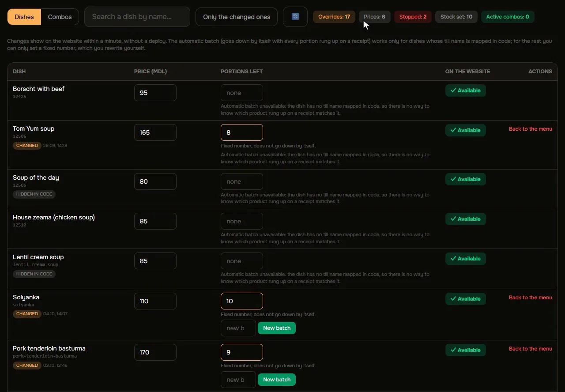This screenshot has height=392, width=565.
Task: Edit the Lentil cream soup price
Action: (155, 261)
